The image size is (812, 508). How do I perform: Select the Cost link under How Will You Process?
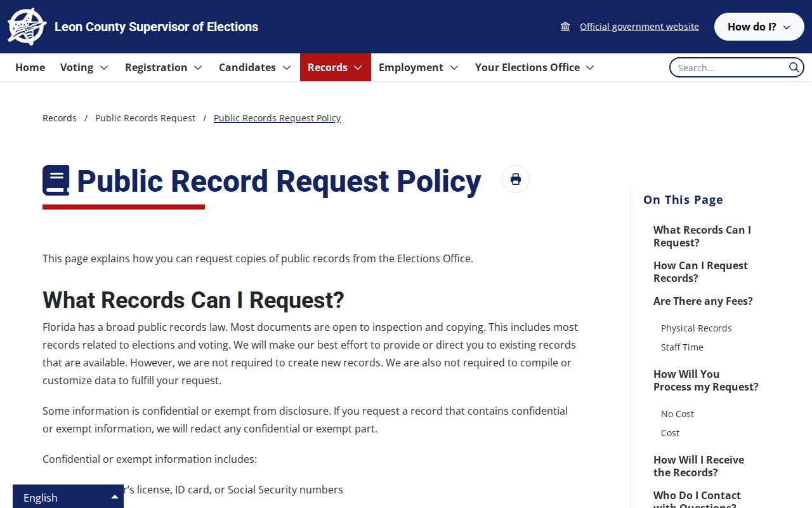(670, 433)
